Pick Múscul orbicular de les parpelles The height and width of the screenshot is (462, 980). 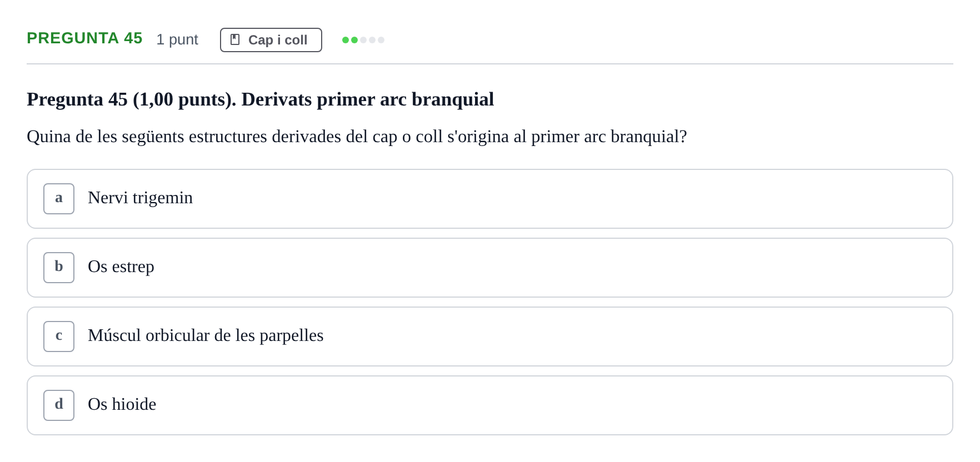coord(490,337)
